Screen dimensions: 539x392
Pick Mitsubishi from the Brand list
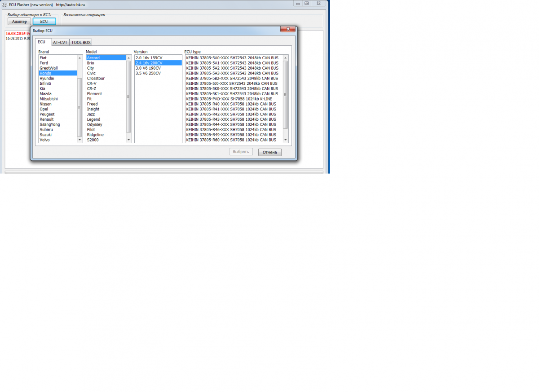point(57,99)
